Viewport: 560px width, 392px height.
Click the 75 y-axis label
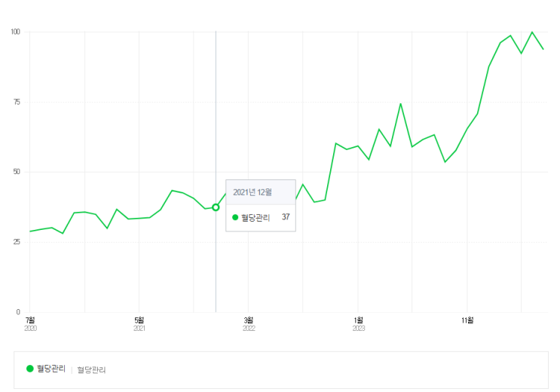17,102
